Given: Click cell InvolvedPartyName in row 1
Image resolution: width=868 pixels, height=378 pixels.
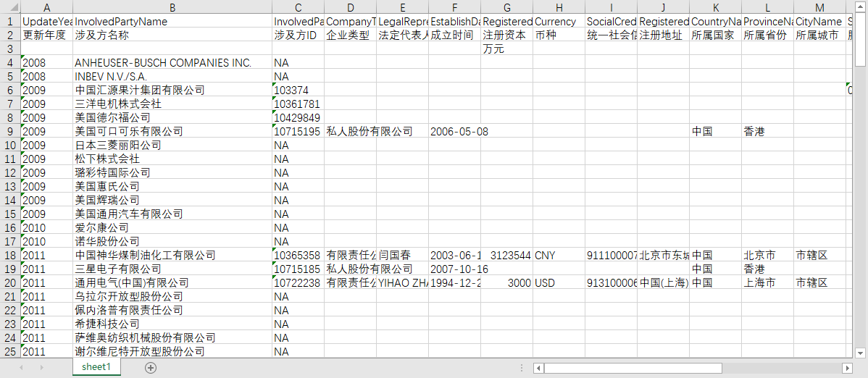Looking at the screenshot, I should click(x=172, y=21).
